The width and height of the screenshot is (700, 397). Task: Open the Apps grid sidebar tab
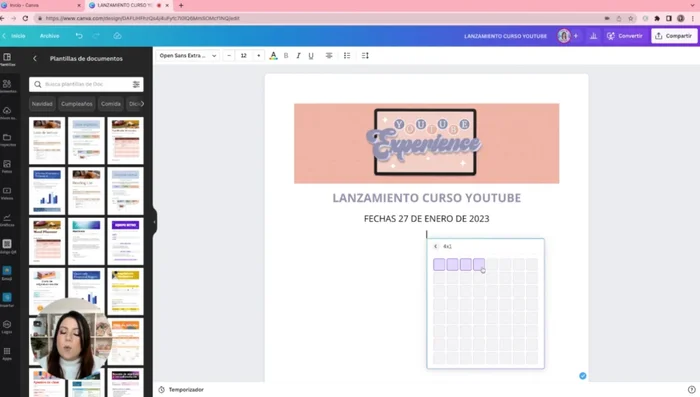point(7,354)
